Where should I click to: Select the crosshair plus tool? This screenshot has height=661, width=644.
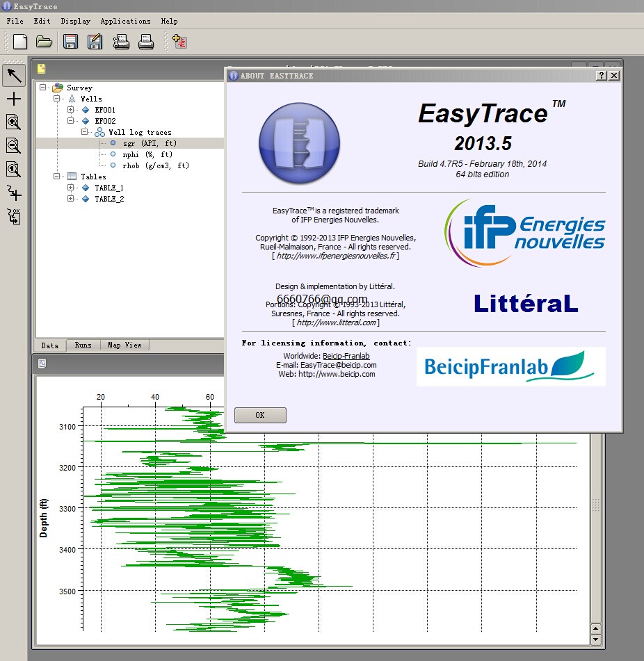14,99
